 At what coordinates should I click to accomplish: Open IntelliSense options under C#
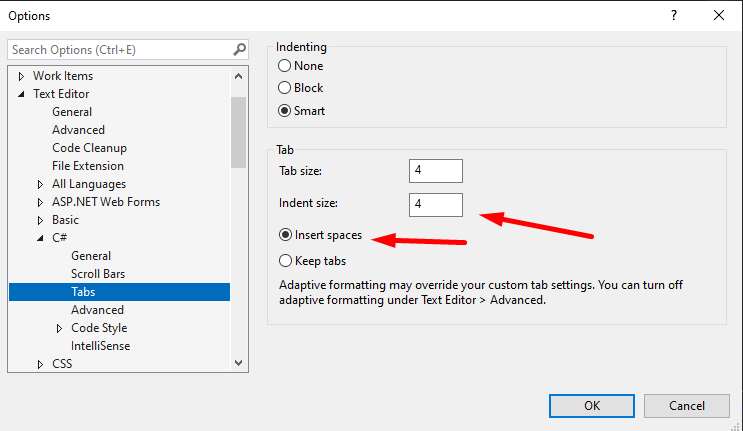[x=100, y=346]
